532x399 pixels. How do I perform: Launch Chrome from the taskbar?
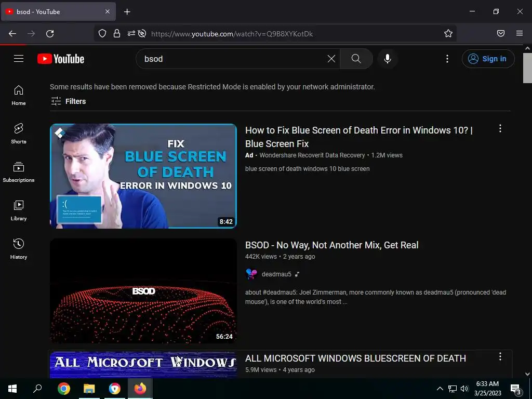click(x=63, y=389)
